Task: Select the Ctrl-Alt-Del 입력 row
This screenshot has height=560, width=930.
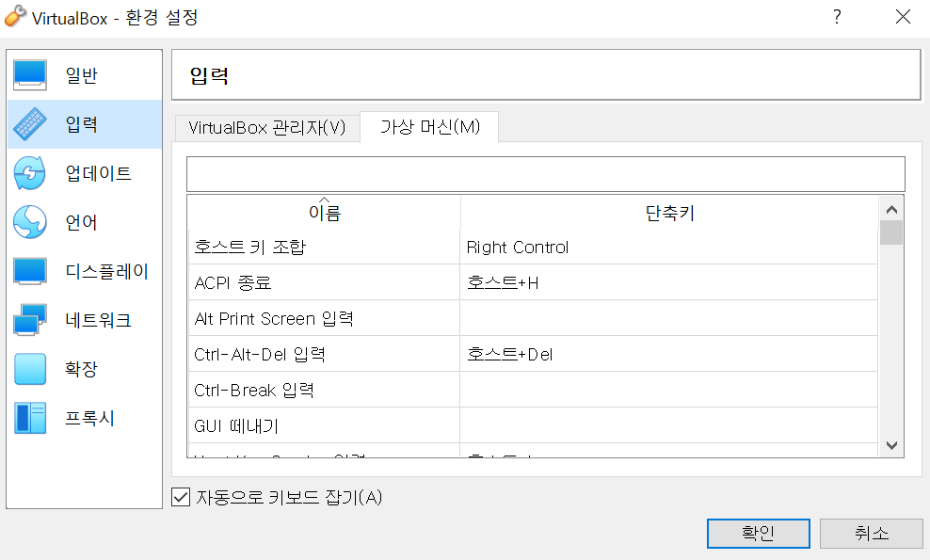Action: click(533, 354)
